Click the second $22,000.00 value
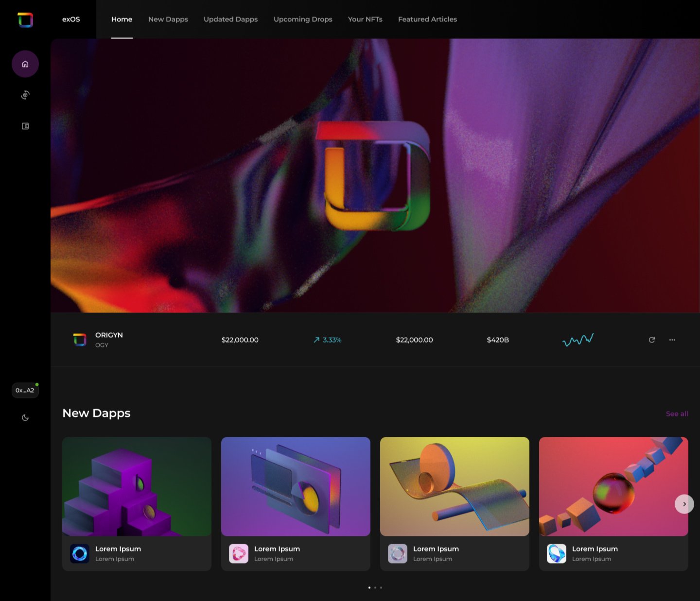This screenshot has width=700, height=601. pyautogui.click(x=414, y=340)
